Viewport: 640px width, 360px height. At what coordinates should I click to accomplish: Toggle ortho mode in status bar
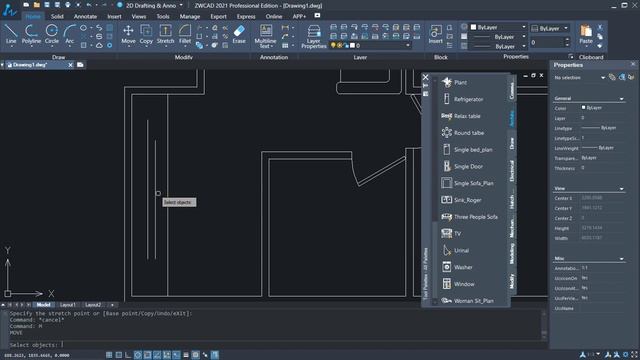(128, 355)
